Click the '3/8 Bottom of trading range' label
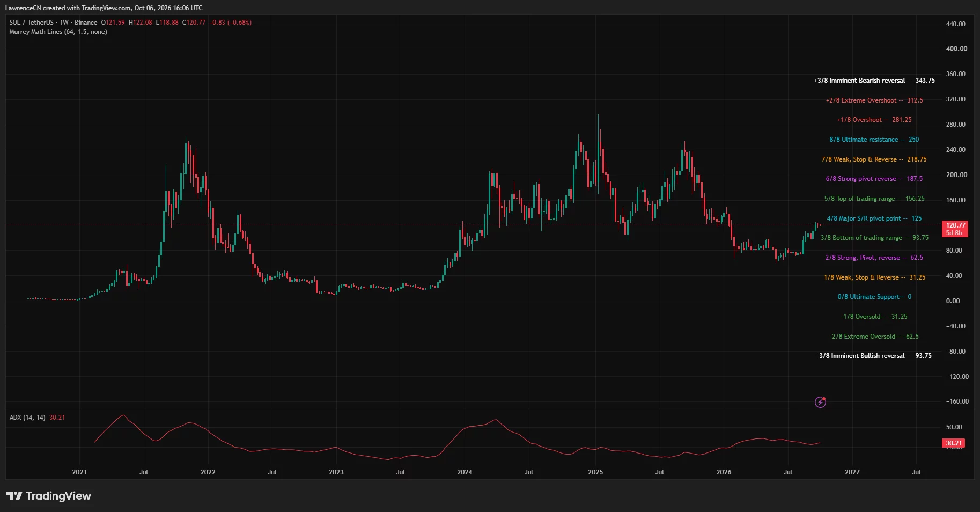 [874, 238]
